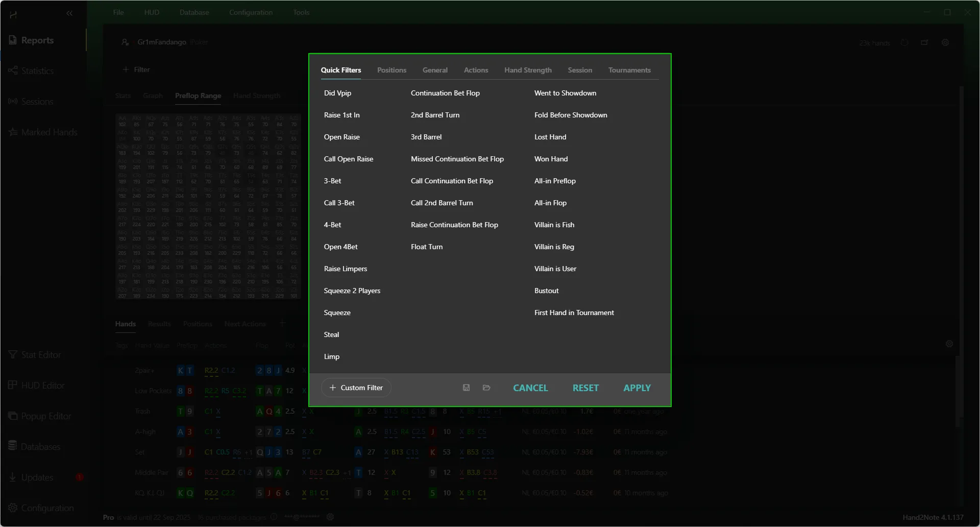
Task: Toggle the Went to Showdown filter
Action: (565, 93)
